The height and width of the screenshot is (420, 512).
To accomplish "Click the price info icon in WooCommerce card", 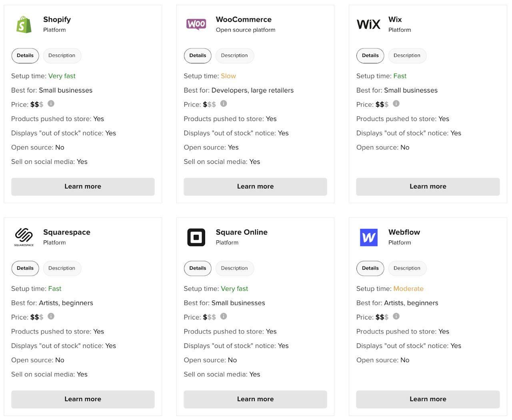I will 224,104.
